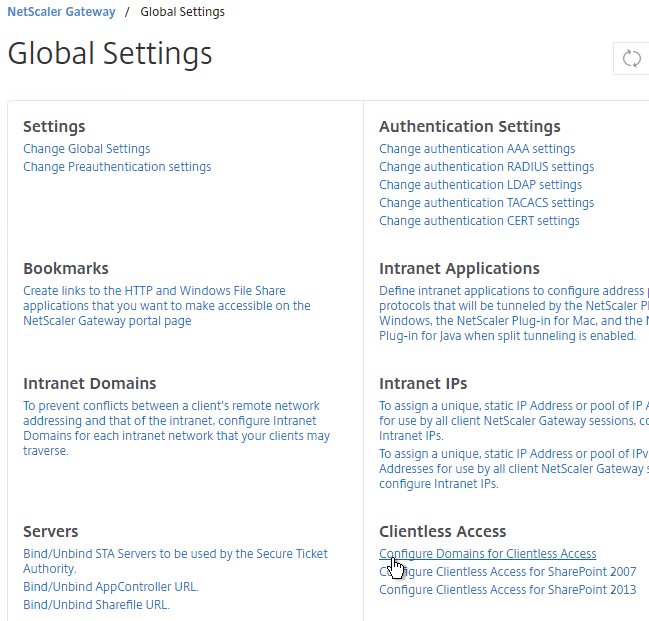The width and height of the screenshot is (649, 621).
Task: Open Change authentication LDAP settings
Action: coord(481,185)
